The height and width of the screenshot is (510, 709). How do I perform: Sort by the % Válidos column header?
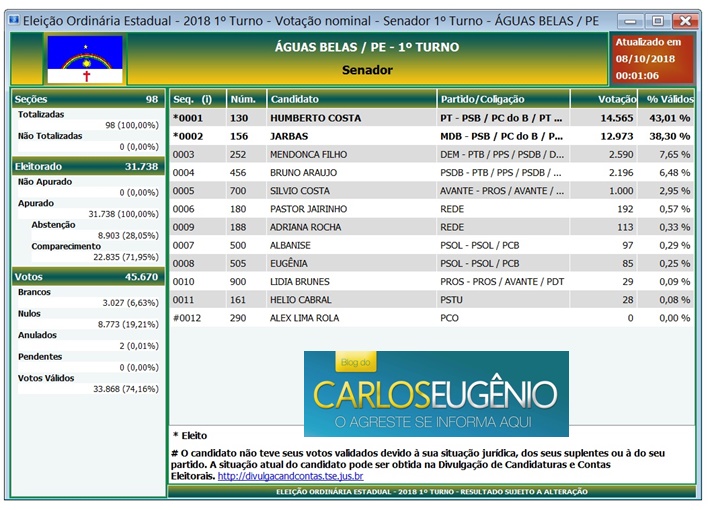click(x=666, y=99)
